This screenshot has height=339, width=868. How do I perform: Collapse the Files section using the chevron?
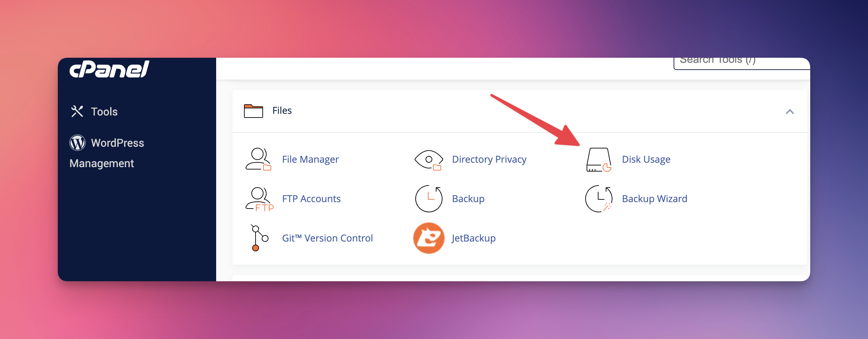(791, 111)
